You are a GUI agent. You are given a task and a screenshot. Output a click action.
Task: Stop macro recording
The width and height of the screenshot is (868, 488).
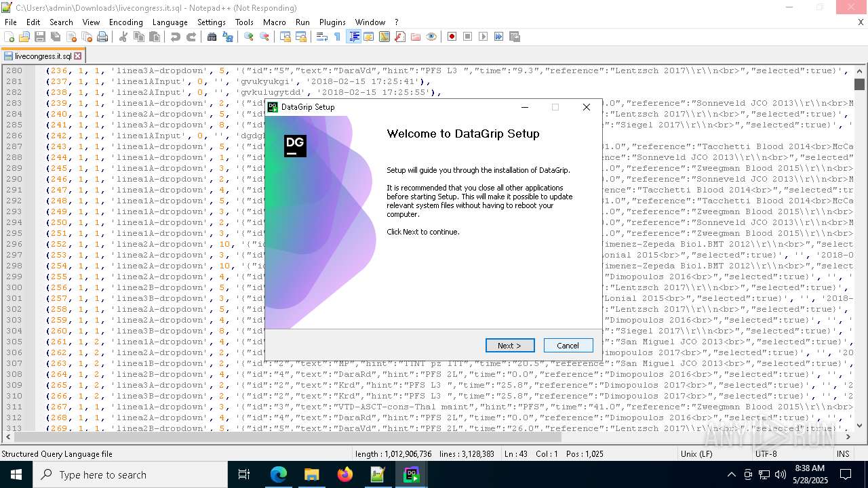468,37
